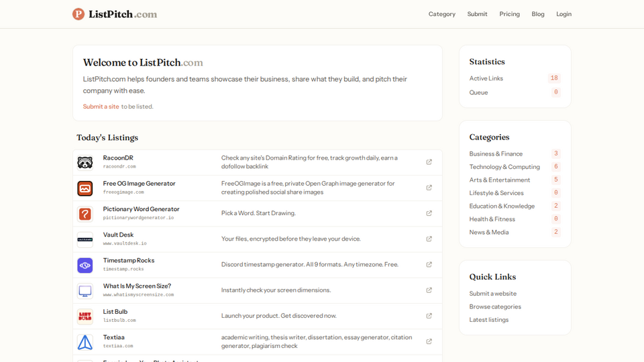
Task: Open the RacoonDR raccoon icon
Action: [x=85, y=162]
